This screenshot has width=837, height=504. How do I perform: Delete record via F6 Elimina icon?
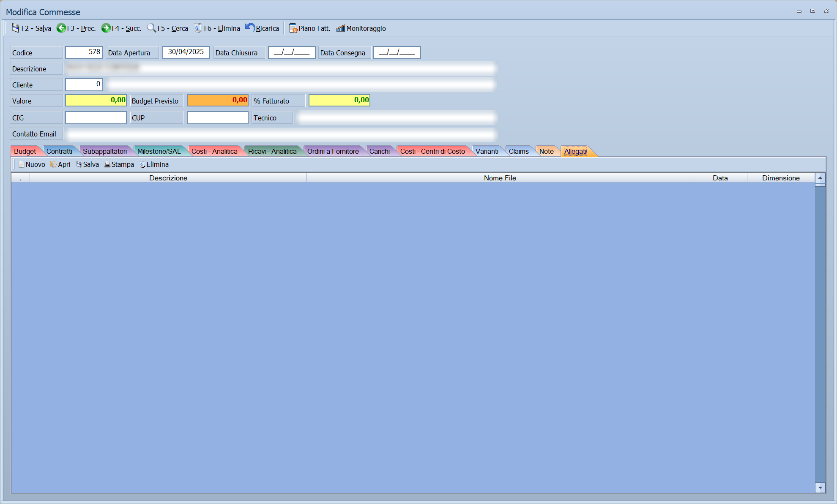point(197,28)
